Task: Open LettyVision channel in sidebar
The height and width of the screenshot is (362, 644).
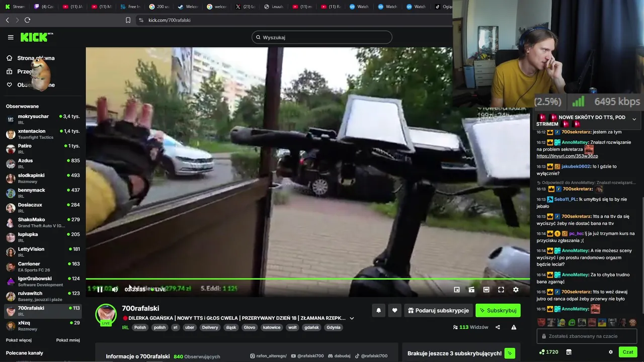Action: (x=42, y=252)
